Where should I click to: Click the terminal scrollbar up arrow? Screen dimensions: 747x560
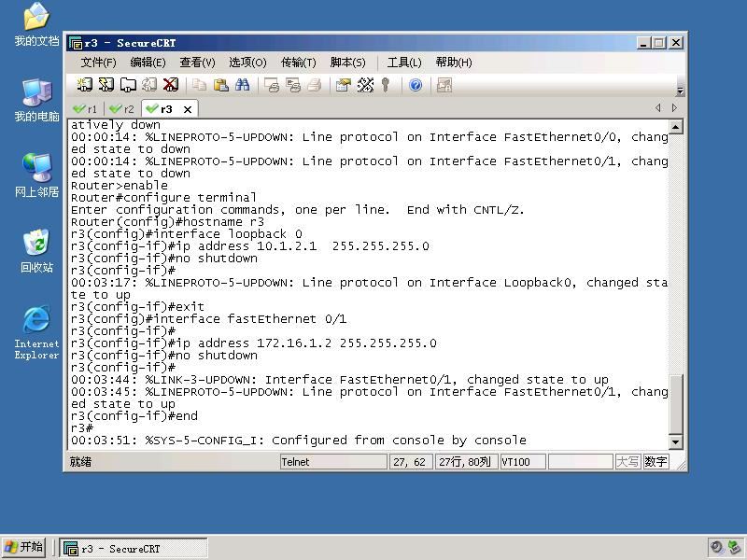tap(676, 127)
